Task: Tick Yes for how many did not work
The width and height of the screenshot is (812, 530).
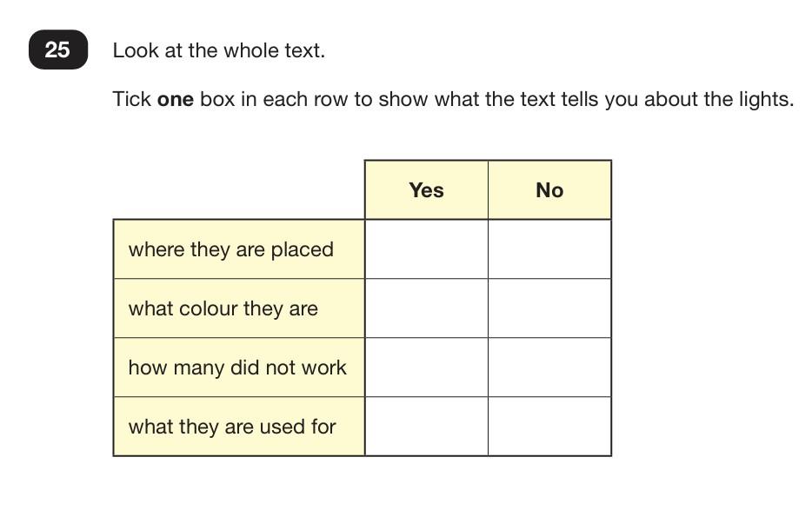Action: [x=426, y=368]
